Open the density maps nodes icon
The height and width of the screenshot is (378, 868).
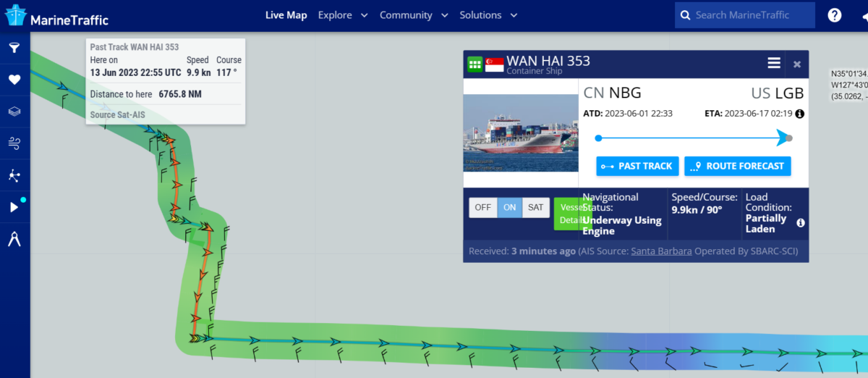click(x=14, y=175)
